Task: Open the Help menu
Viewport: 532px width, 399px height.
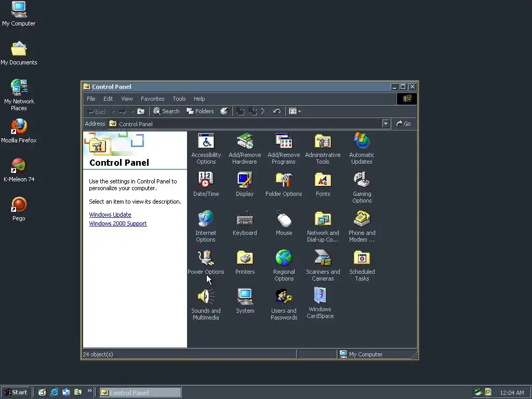Action: click(x=199, y=99)
